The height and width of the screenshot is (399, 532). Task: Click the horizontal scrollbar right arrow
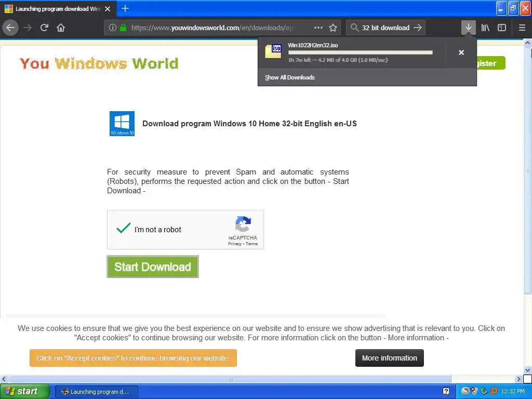click(x=519, y=379)
